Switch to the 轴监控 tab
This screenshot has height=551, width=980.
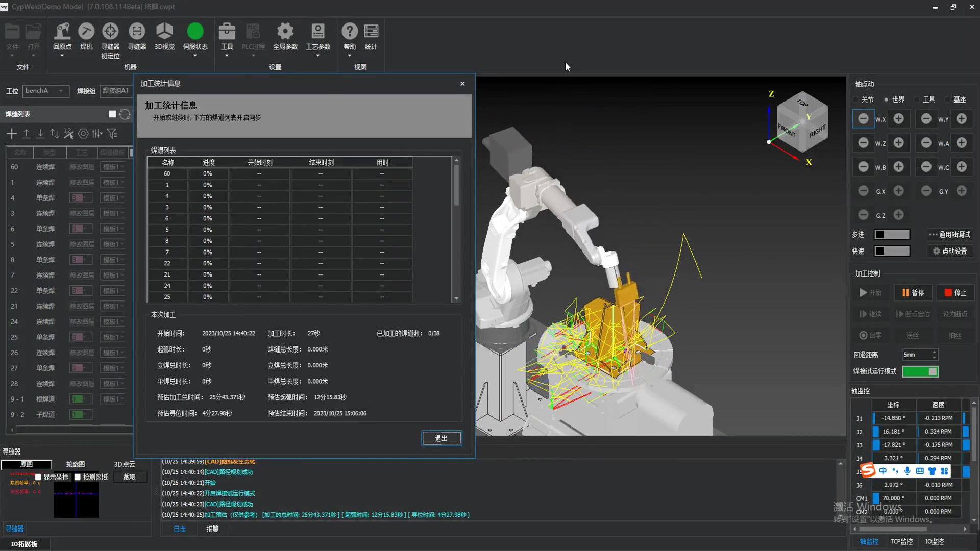(x=869, y=542)
